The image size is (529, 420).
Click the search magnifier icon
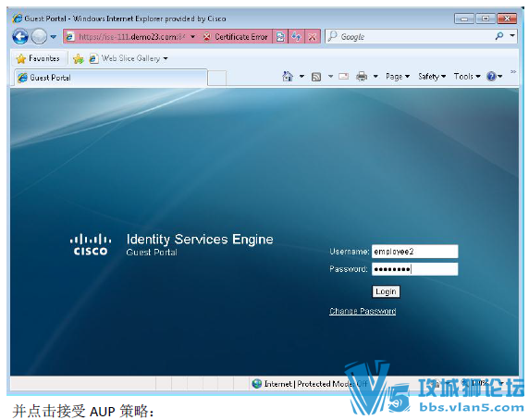(499, 36)
